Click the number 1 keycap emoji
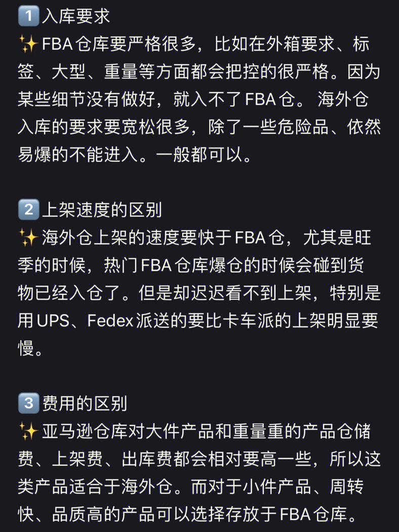The height and width of the screenshot is (532, 399). coord(28,16)
